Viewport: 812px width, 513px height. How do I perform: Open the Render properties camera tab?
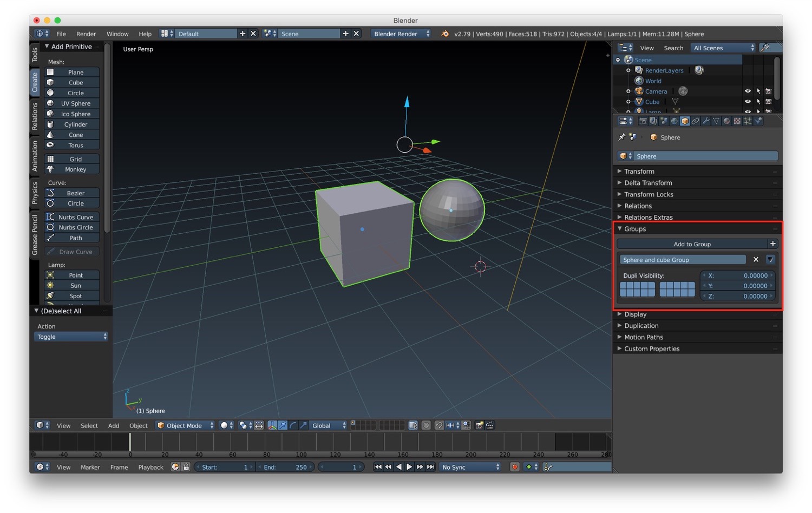point(643,121)
